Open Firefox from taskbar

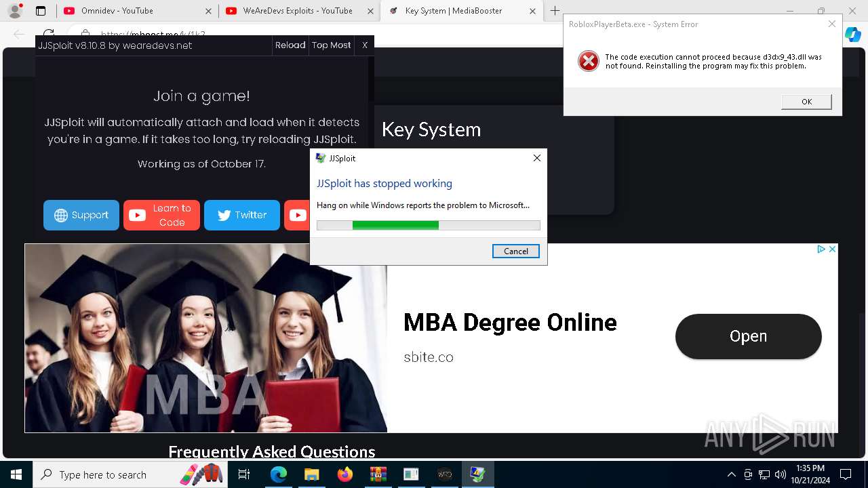tap(344, 474)
